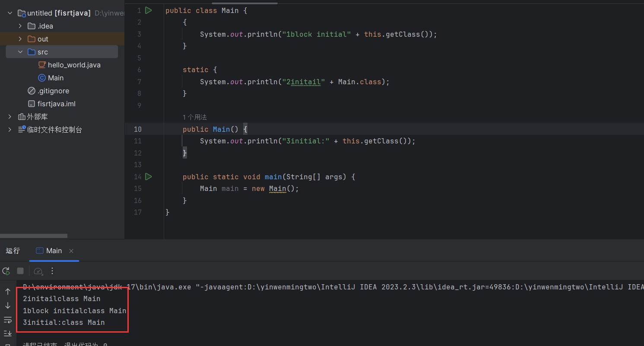Open more options in run toolbar
This screenshot has height=346, width=644.
click(52, 271)
